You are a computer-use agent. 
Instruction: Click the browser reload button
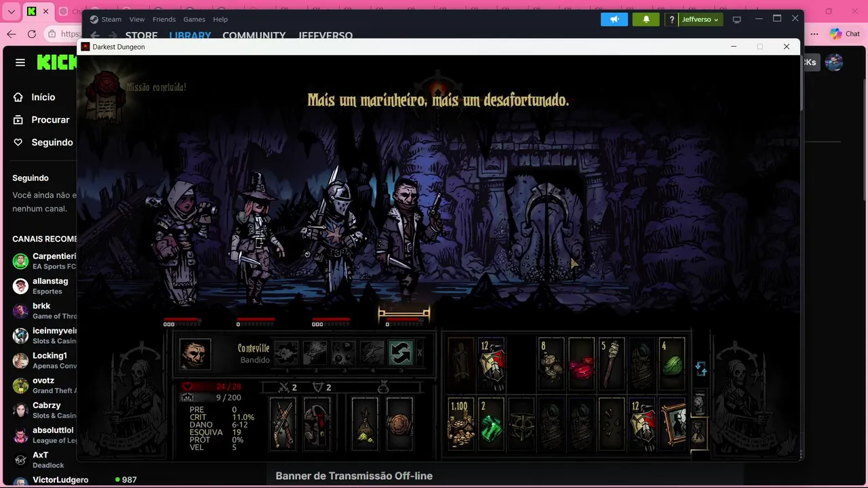32,34
